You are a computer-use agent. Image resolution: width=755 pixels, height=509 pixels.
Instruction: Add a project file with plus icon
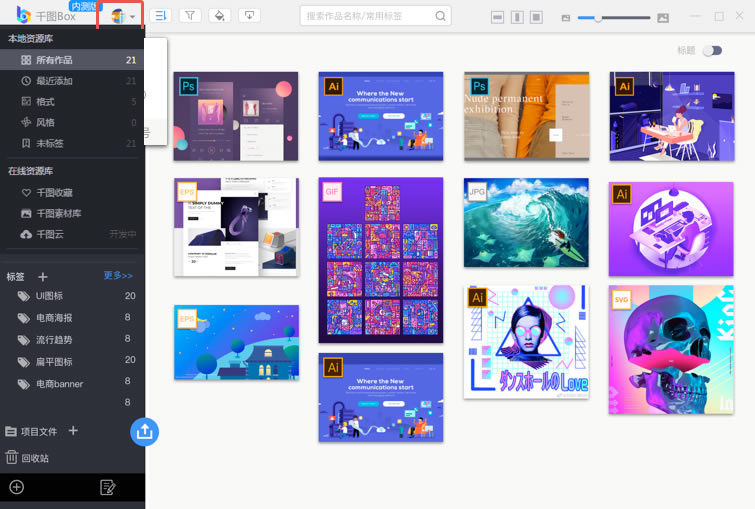click(x=73, y=431)
